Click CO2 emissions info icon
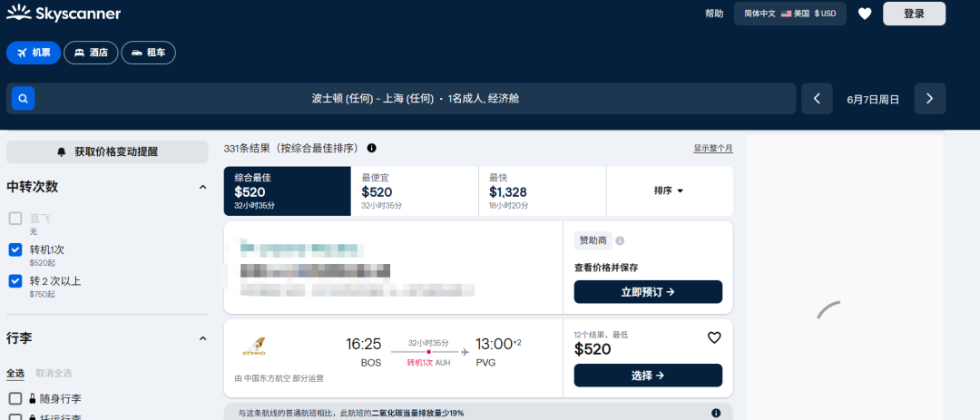 coord(716,413)
